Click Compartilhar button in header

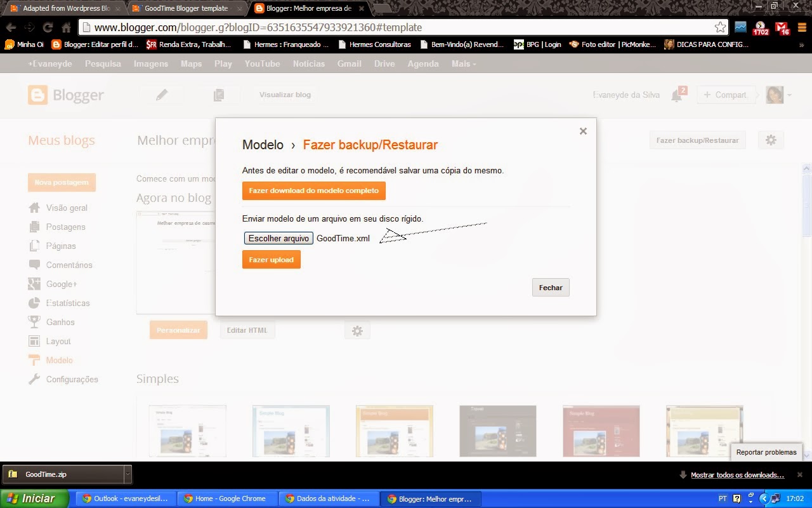click(x=726, y=95)
